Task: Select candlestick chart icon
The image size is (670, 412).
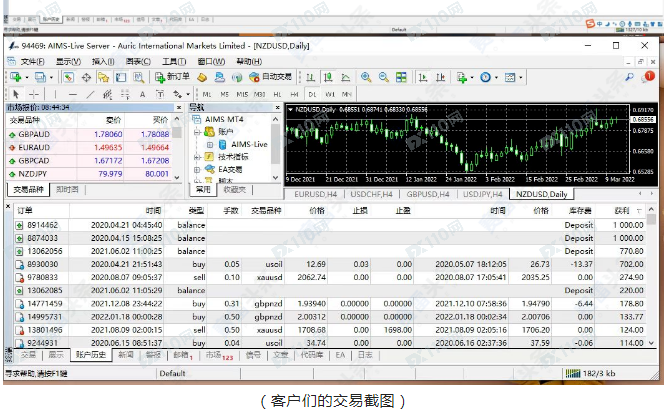Action: (328, 77)
